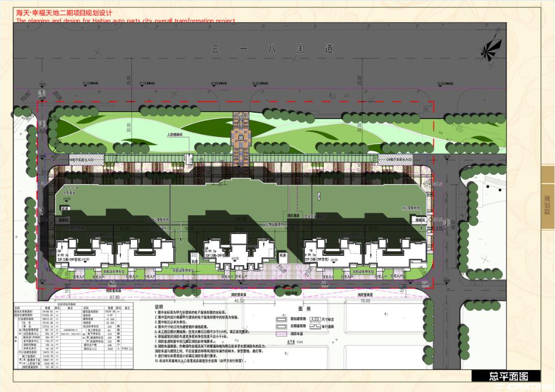Screen dimensions: 555x392
Task: Click the 说明 notes heading
Action: point(159,307)
